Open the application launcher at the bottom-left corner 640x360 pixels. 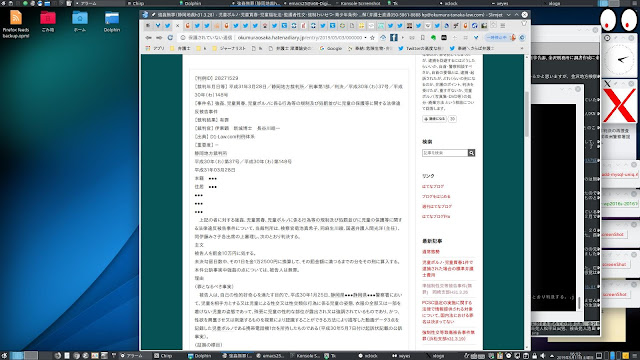point(4,356)
